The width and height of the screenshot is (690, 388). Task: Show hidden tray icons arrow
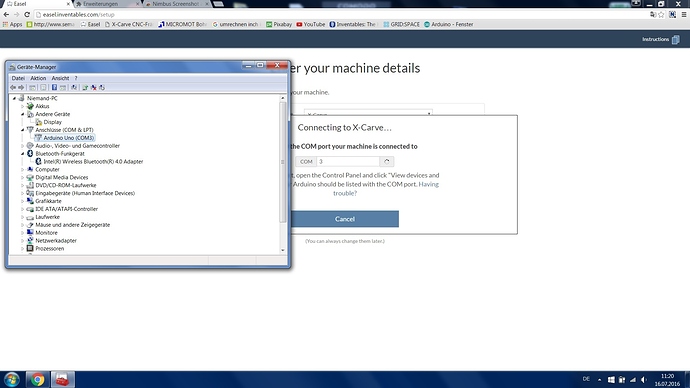point(599,380)
